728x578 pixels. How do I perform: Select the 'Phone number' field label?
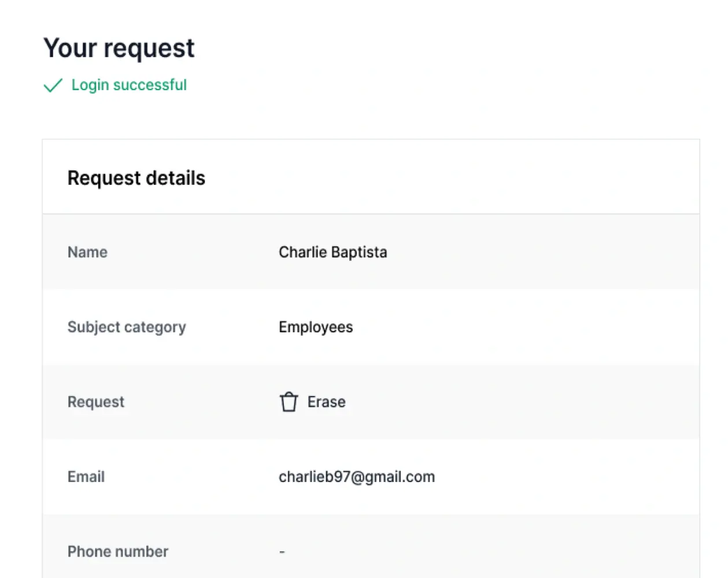coord(118,551)
